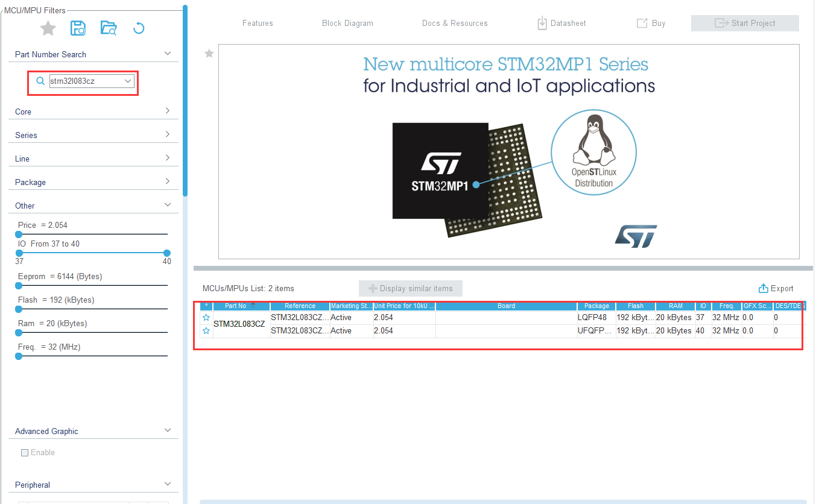Click the Export icon
Image resolution: width=819 pixels, height=504 pixels.
click(x=763, y=288)
